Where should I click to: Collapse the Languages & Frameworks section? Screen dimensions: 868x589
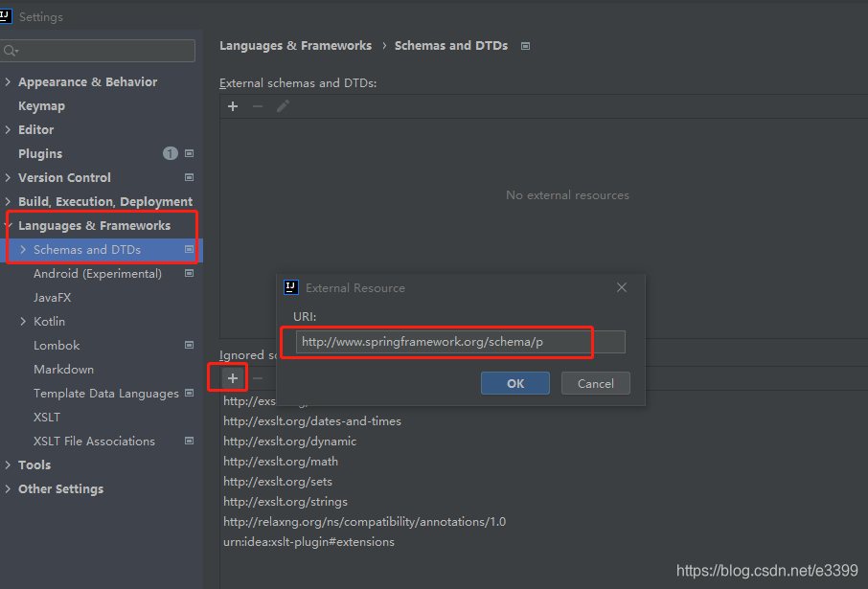[x=8, y=225]
